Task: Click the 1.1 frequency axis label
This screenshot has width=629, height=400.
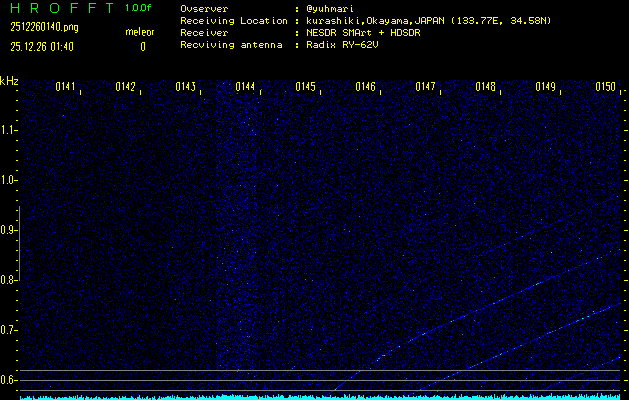Action: [x=9, y=130]
